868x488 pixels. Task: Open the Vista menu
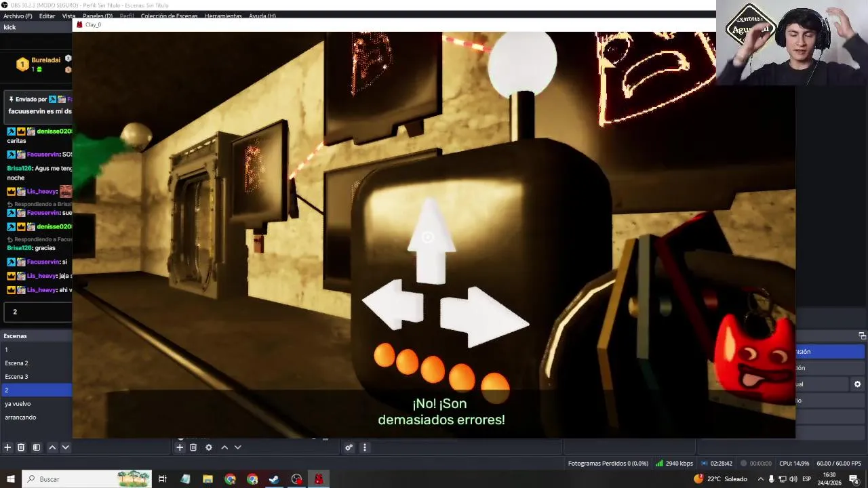[69, 16]
